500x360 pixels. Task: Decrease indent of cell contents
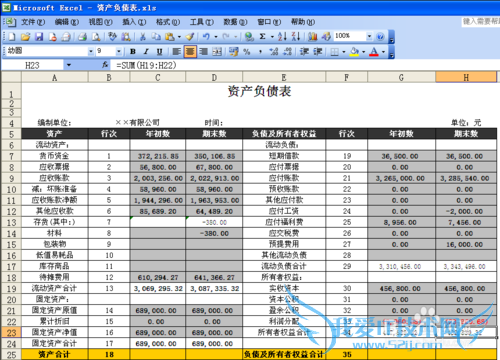pos(304,51)
